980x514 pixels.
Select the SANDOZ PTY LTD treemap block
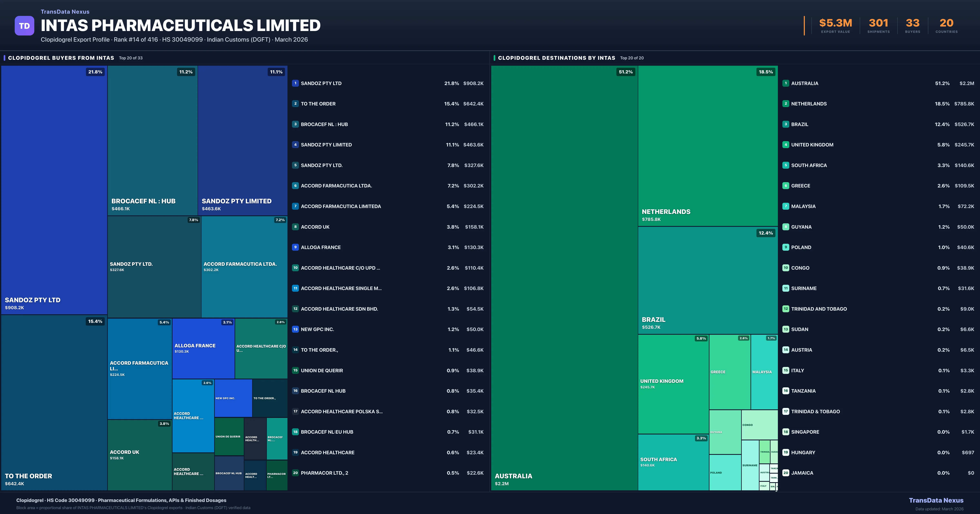point(54,190)
